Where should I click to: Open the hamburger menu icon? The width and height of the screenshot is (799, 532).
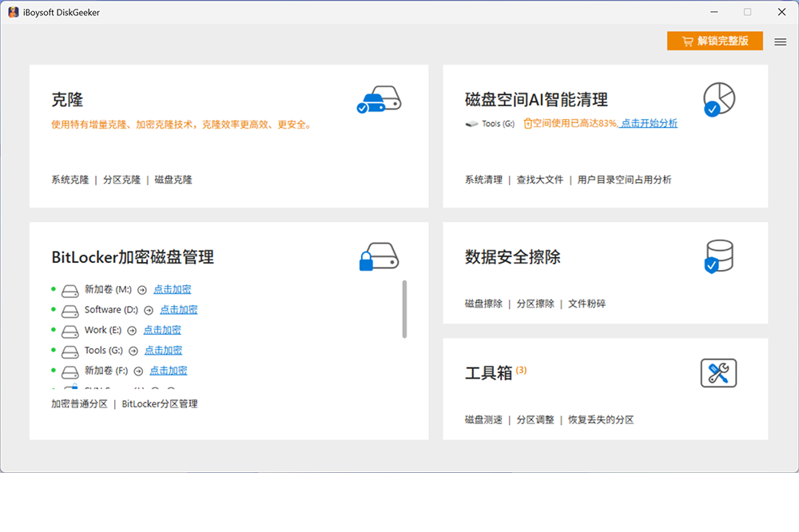781,42
